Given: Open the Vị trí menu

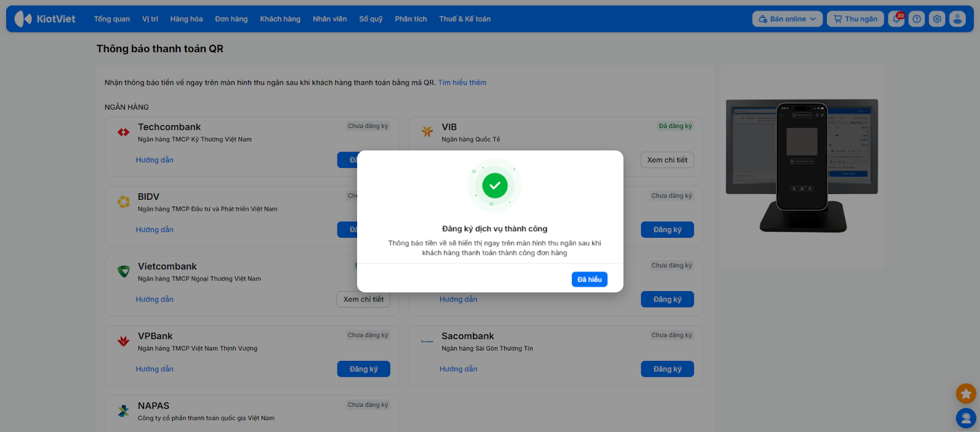Looking at the screenshot, I should (x=150, y=19).
